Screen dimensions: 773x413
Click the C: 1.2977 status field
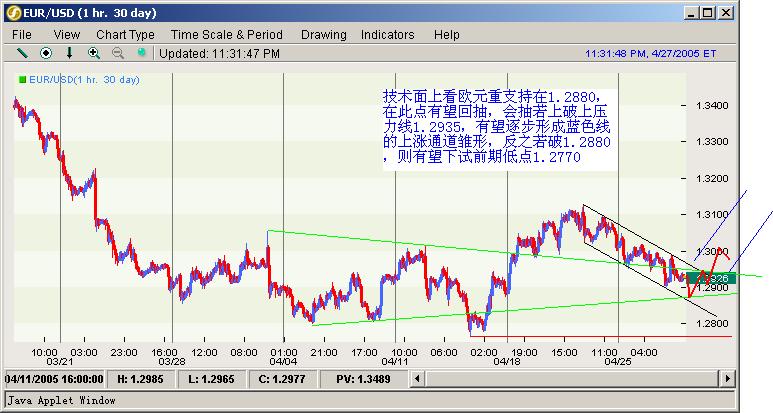(282, 379)
